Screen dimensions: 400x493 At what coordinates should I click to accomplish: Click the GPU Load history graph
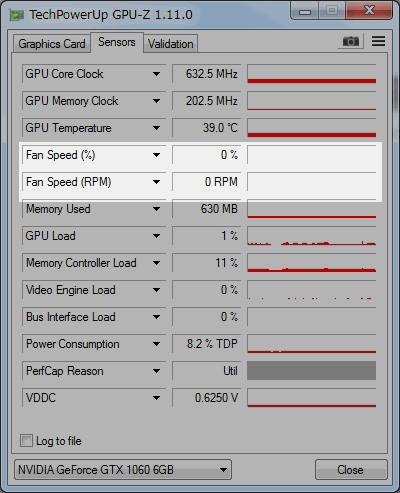point(312,236)
